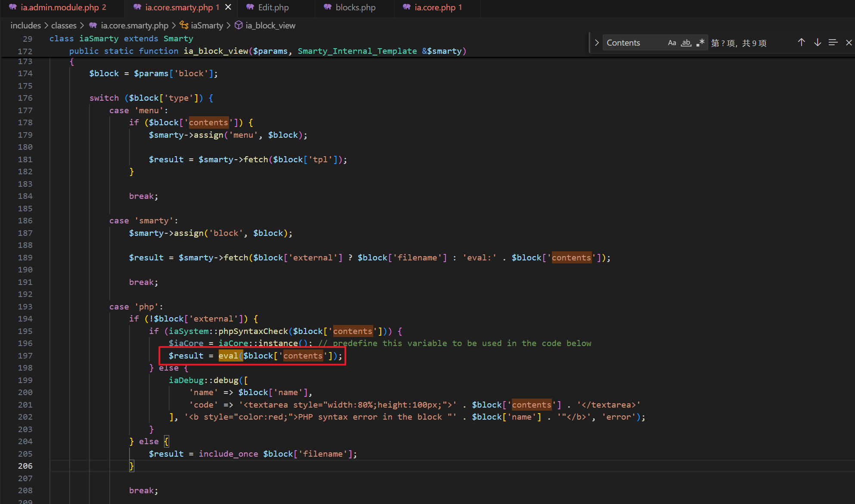
Task: Click method cube icon beside ia_block_view breadcrumb
Action: pyautogui.click(x=239, y=25)
